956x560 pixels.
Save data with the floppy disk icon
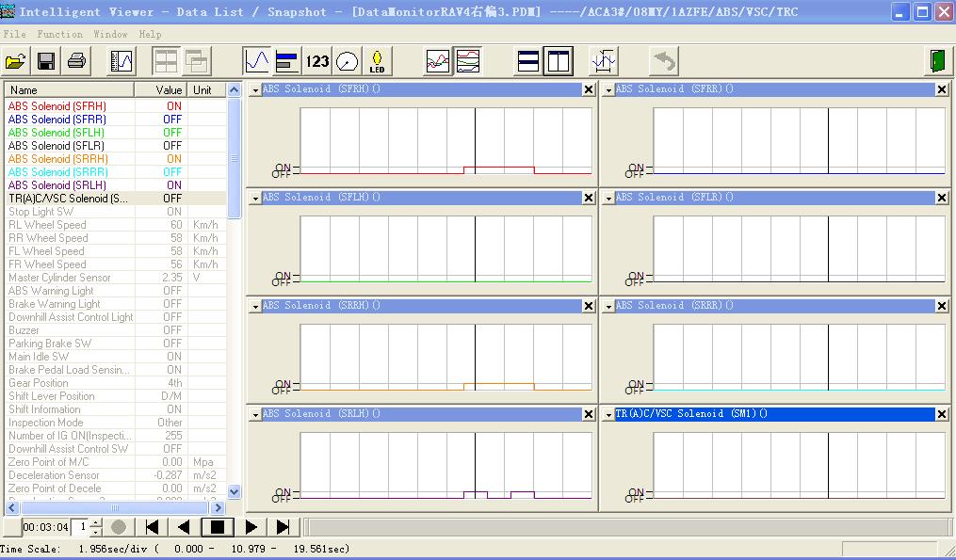coord(46,61)
